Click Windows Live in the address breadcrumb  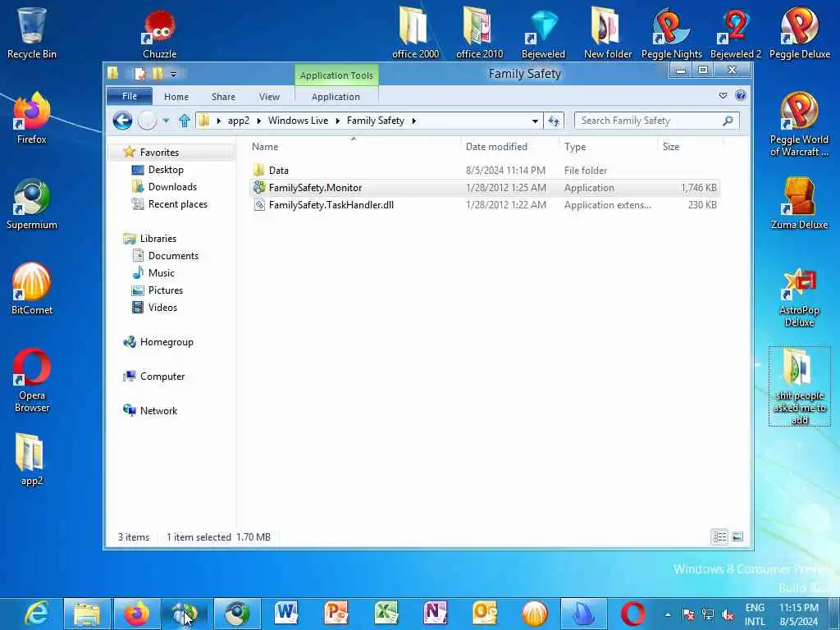point(299,121)
